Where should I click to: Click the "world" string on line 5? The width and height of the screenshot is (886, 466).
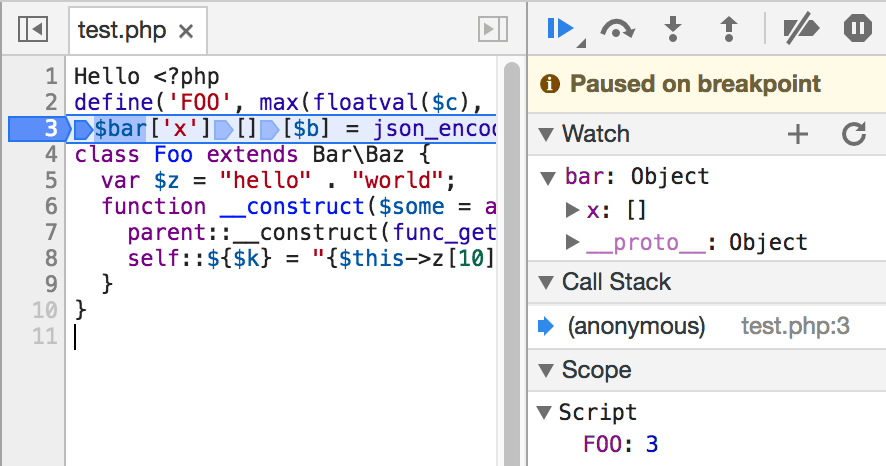click(x=397, y=180)
